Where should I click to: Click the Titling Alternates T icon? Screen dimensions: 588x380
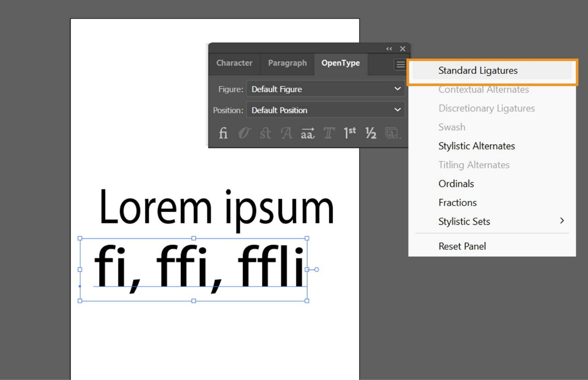pyautogui.click(x=328, y=133)
